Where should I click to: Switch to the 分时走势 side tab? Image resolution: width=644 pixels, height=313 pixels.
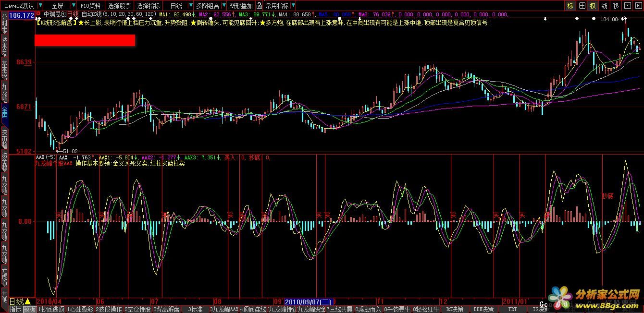coord(4,23)
